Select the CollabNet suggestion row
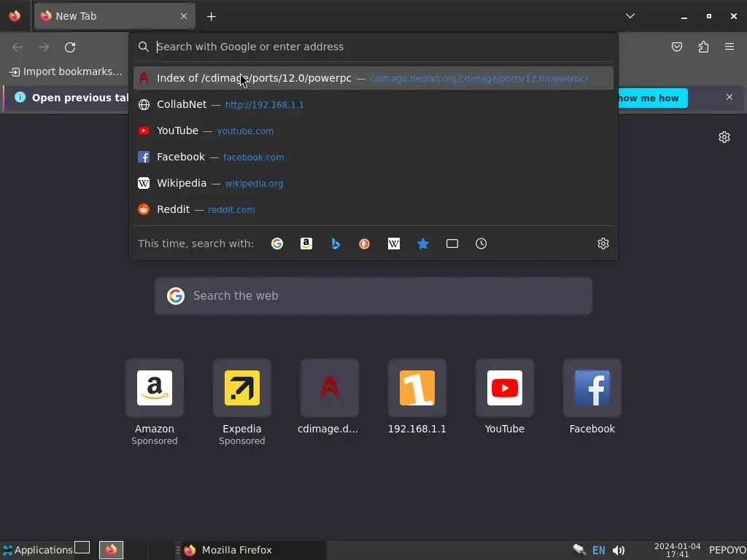The height and width of the screenshot is (560, 747). pyautogui.click(x=373, y=104)
